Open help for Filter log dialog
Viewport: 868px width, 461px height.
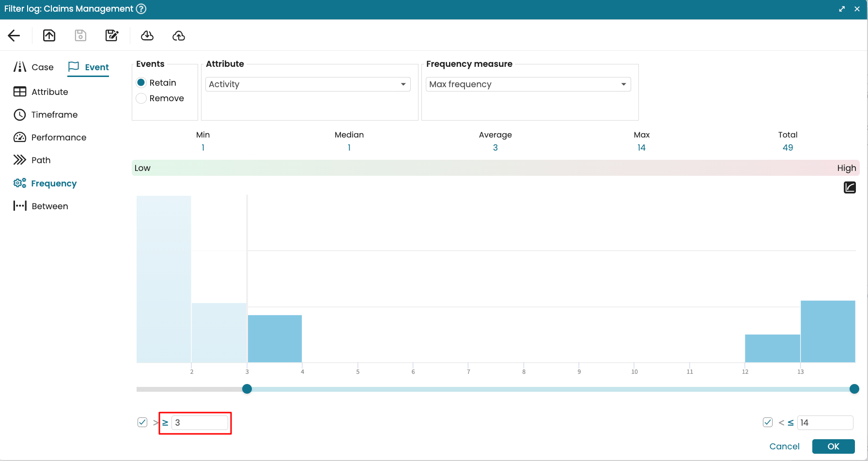(x=141, y=9)
